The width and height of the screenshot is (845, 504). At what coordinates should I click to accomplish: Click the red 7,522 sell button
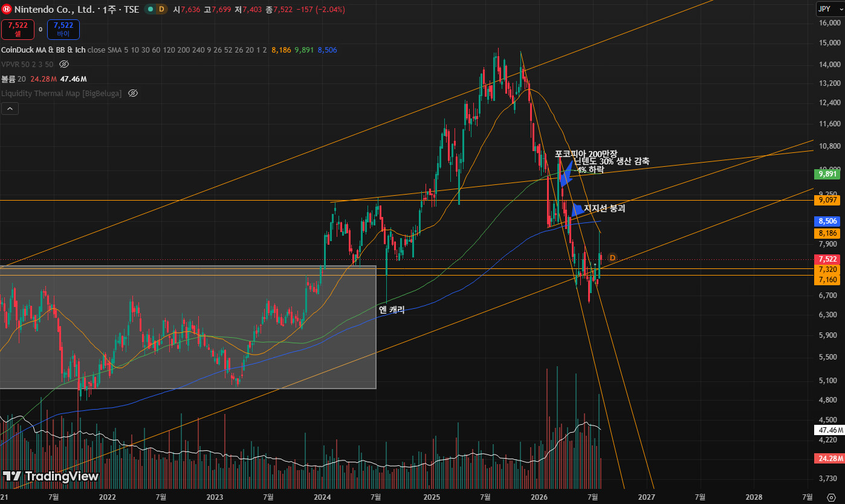[x=18, y=29]
